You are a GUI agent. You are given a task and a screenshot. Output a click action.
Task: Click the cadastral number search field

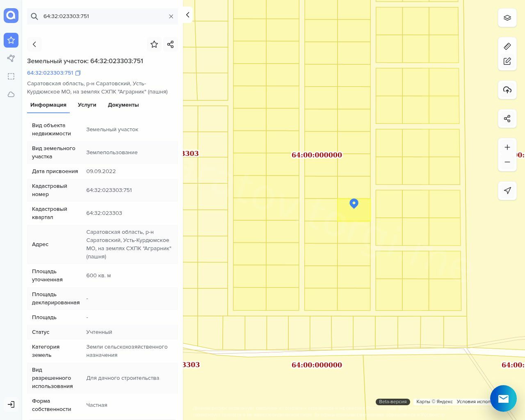tap(103, 16)
